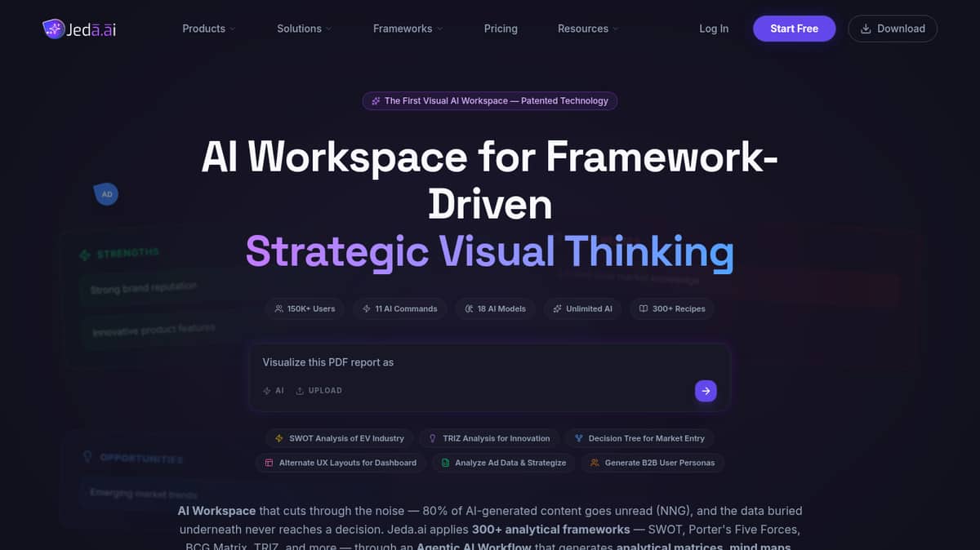Click the 150K+ Users text

pyautogui.click(x=311, y=309)
